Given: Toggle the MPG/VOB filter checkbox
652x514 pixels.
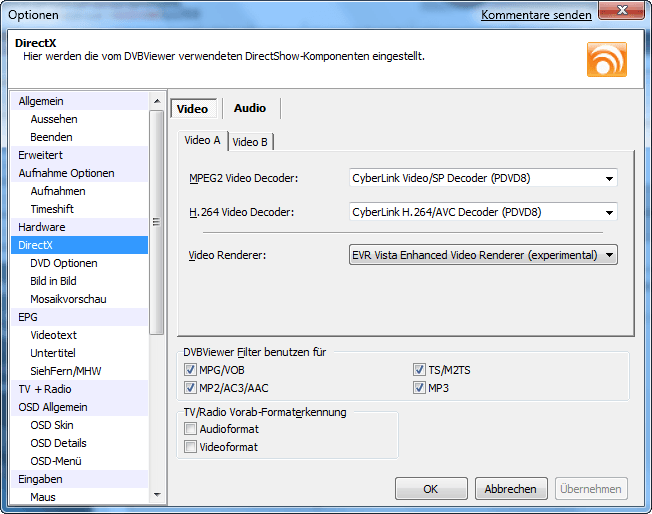Looking at the screenshot, I should 190,370.
